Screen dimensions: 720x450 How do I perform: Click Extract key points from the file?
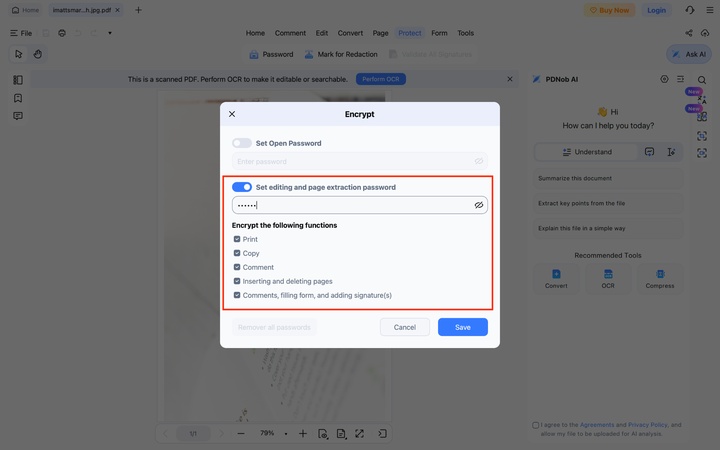click(608, 203)
